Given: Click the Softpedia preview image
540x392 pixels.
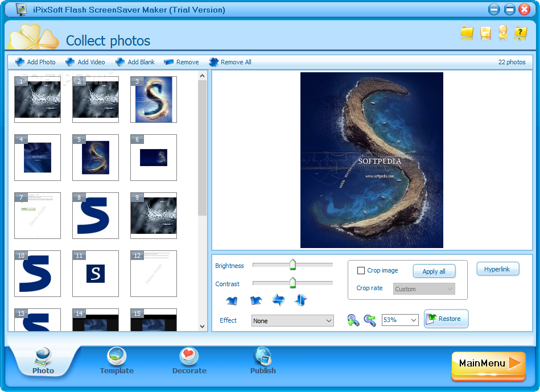Looking at the screenshot, I should click(x=372, y=160).
